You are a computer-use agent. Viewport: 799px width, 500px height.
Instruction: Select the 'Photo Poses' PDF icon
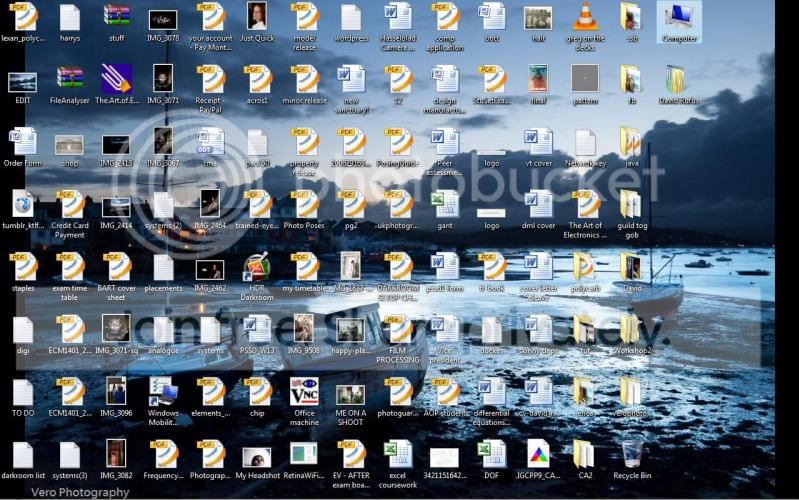304,204
